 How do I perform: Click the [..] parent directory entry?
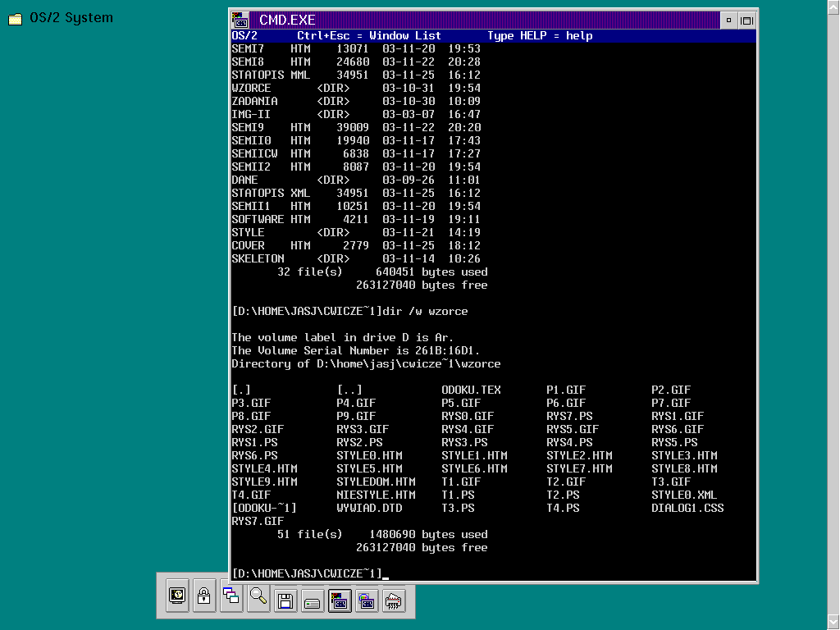[x=349, y=390]
